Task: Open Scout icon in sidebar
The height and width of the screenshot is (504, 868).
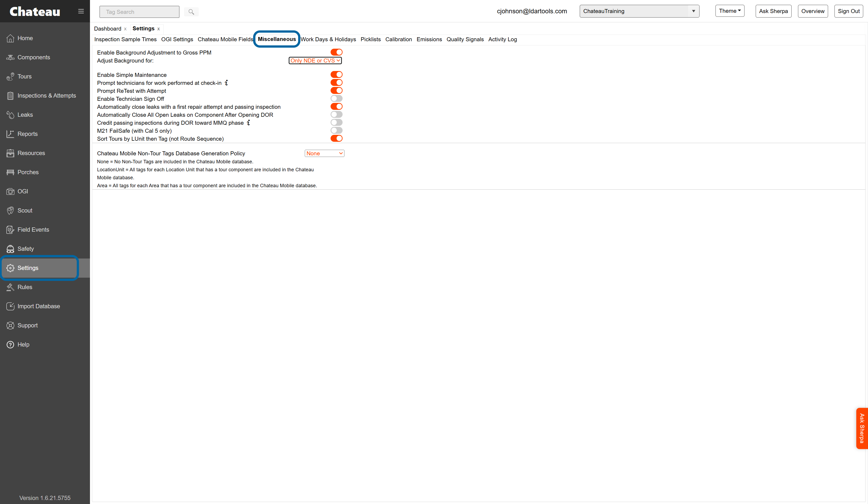Action: tap(10, 211)
